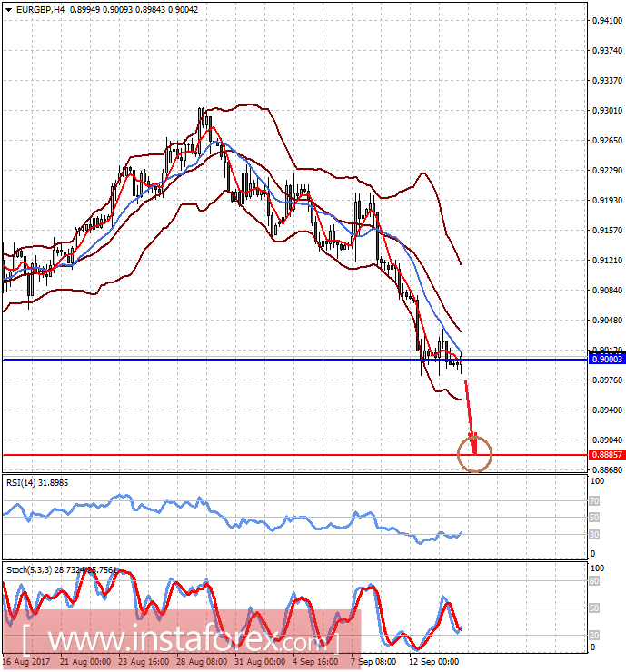Click the 12 Sep 00:00 time label
The image size is (626, 672).
[433, 662]
